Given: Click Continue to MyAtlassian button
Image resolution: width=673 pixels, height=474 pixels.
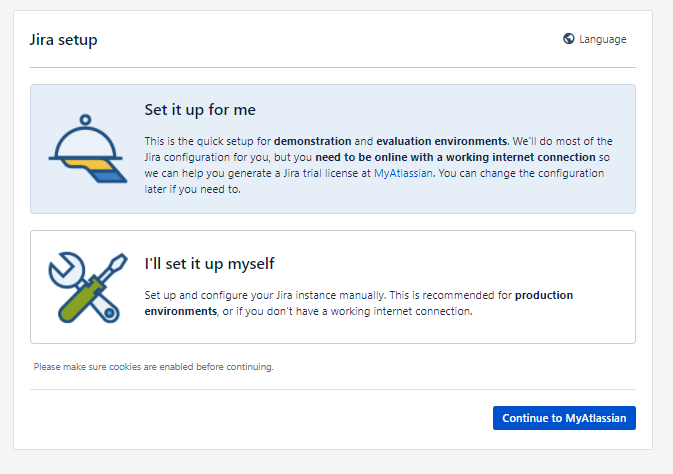Looking at the screenshot, I should [x=564, y=418].
